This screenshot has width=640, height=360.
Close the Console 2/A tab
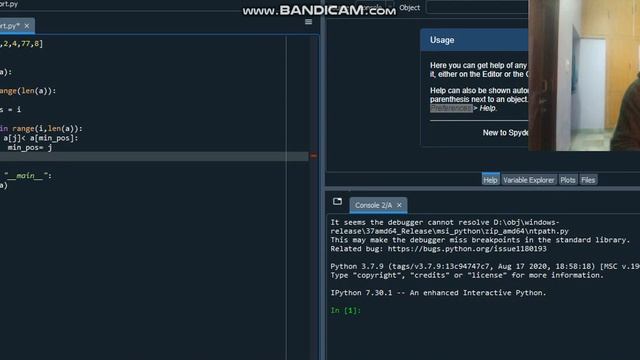coord(399,205)
